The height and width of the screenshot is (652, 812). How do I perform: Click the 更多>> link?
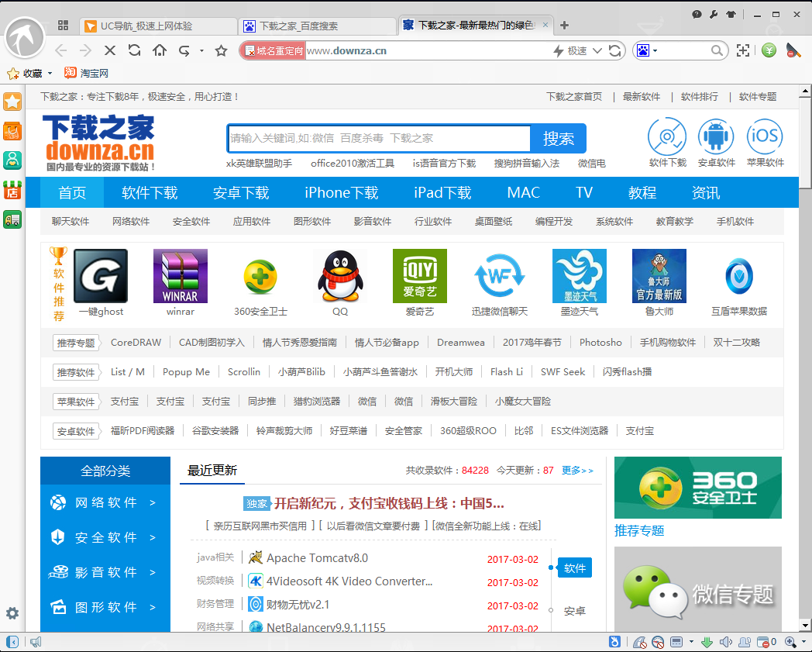coord(577,471)
